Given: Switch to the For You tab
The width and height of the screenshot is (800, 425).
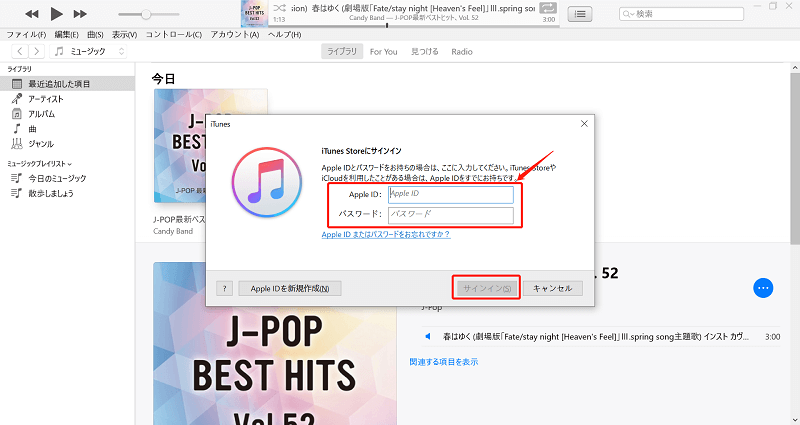Looking at the screenshot, I should pyautogui.click(x=383, y=52).
